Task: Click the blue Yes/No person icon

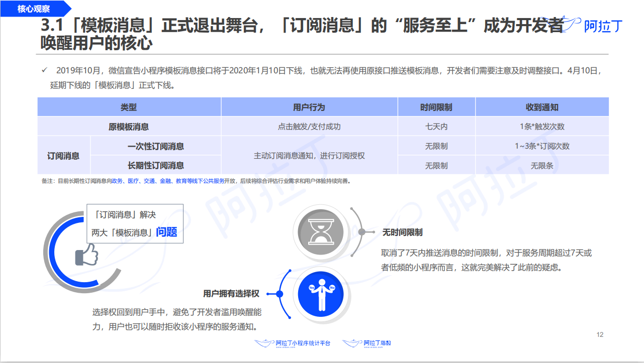Action: [x=321, y=294]
